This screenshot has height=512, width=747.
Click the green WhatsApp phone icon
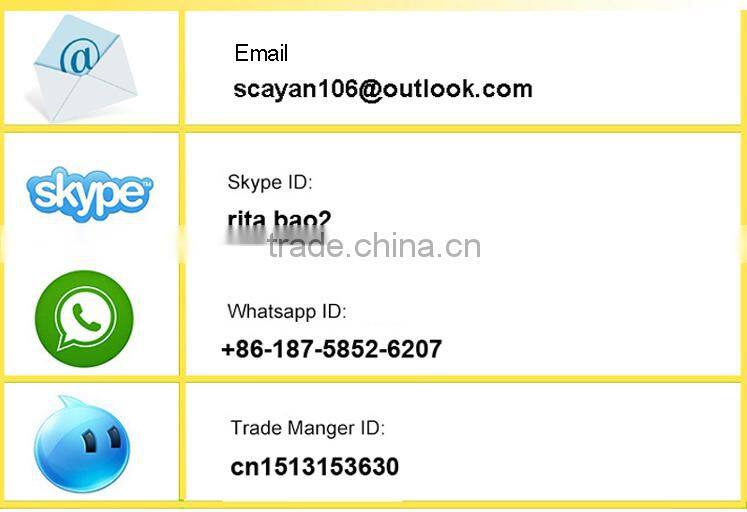[x=84, y=319]
